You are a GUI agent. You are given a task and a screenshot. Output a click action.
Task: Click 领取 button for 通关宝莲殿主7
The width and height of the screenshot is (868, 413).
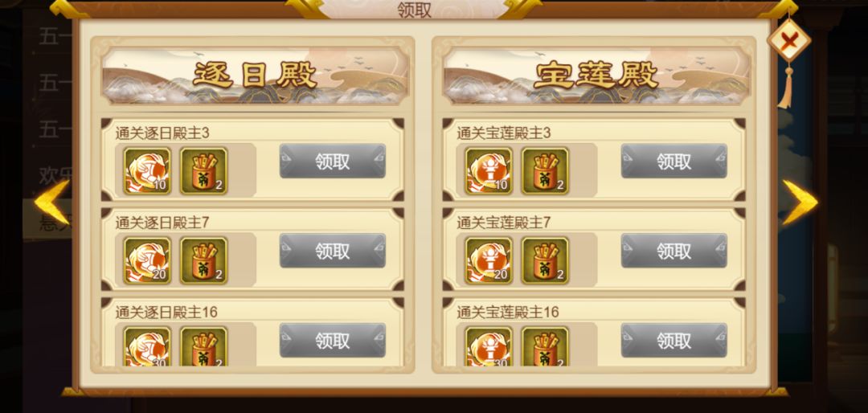click(x=674, y=251)
